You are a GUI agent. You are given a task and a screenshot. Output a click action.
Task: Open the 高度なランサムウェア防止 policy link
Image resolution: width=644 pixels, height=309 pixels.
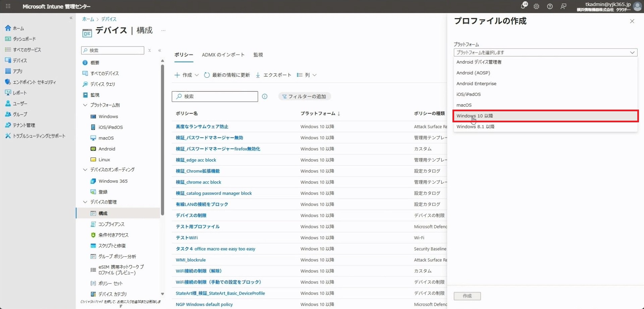click(202, 127)
